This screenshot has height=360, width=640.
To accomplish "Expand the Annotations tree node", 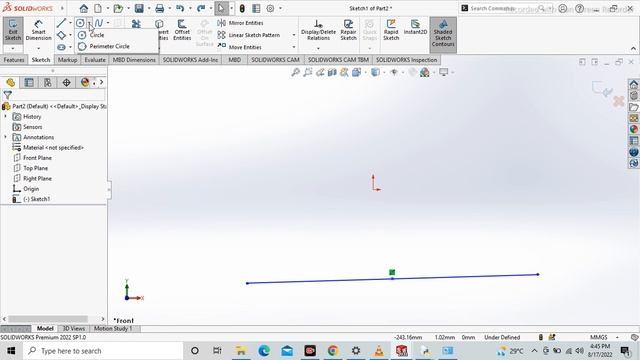I will pos(5,137).
